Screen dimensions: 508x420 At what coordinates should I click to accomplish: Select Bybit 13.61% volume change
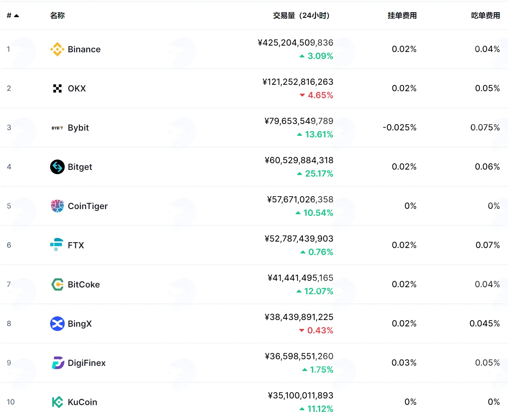pos(315,134)
